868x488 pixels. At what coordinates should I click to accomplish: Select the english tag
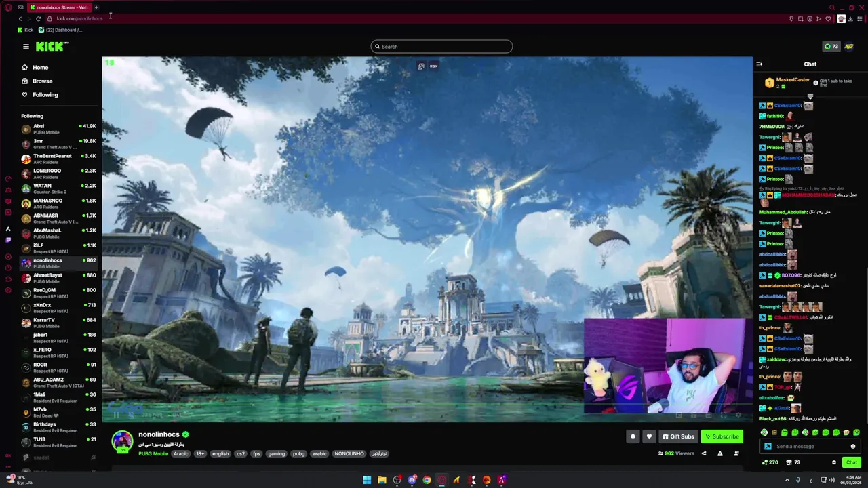coord(220,454)
